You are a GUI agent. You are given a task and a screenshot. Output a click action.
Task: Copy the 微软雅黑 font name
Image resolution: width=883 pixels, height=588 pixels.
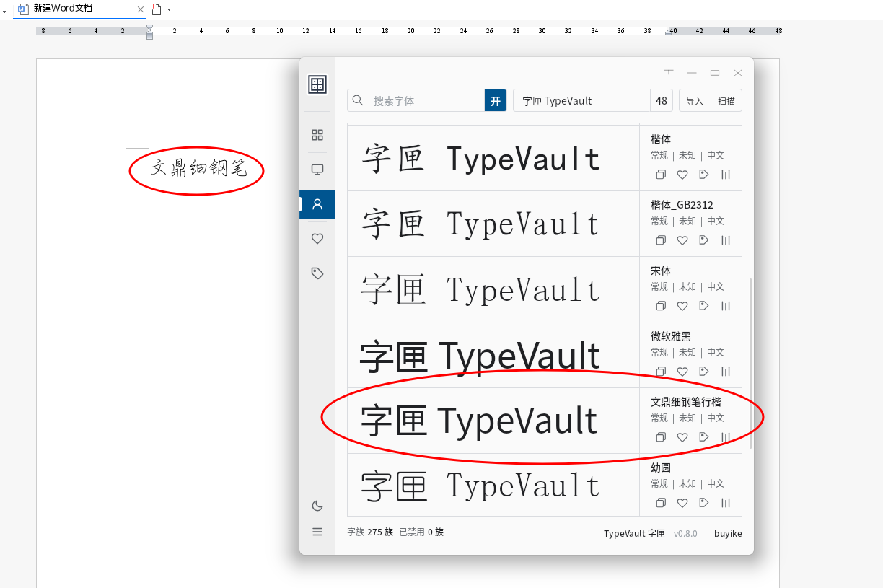pyautogui.click(x=660, y=372)
